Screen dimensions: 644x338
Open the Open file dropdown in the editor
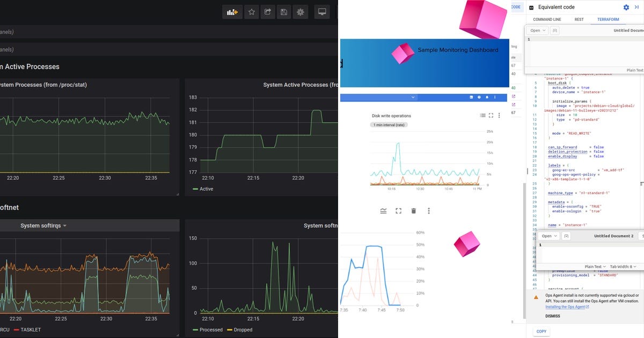pyautogui.click(x=537, y=31)
